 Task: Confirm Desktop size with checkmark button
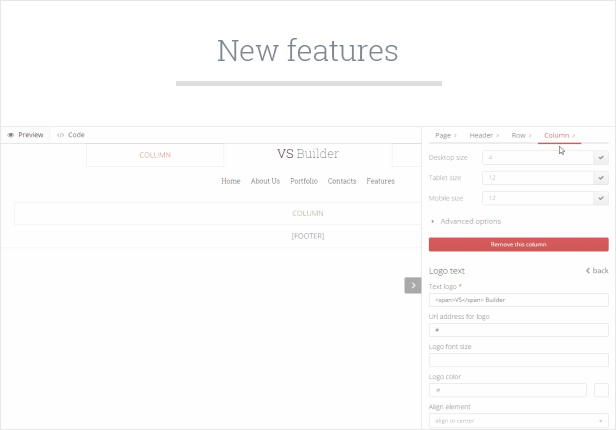601,157
